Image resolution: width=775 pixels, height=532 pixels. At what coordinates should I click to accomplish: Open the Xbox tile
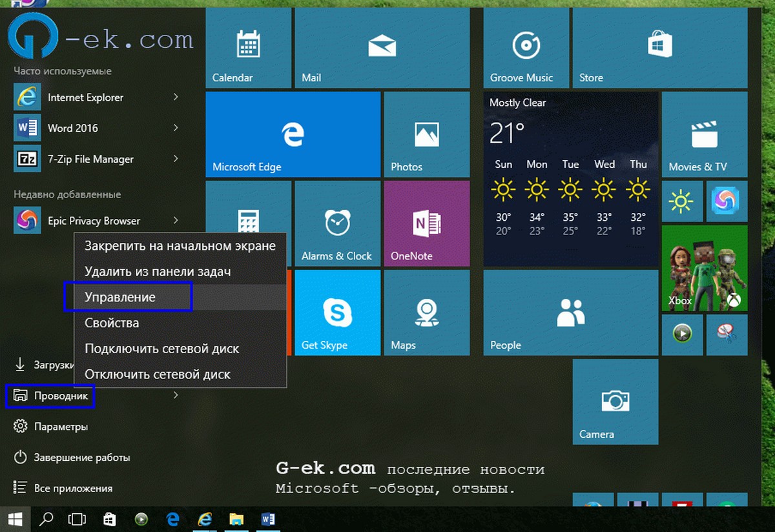point(705,268)
